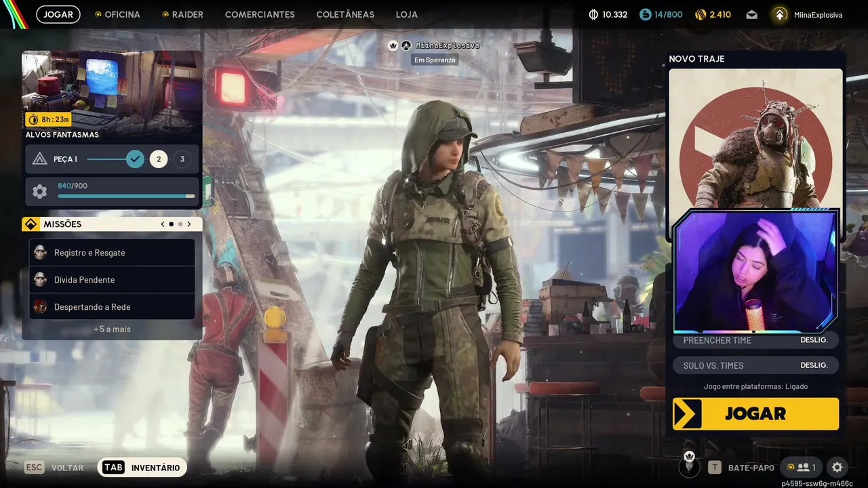The width and height of the screenshot is (868, 488).
Task: Click the crowned party leader avatar icon
Action: pos(690,464)
